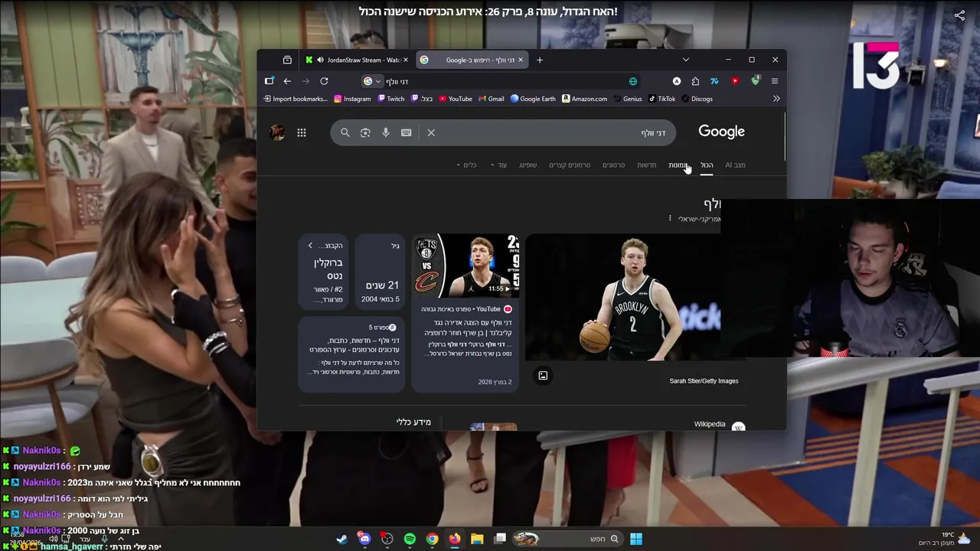This screenshot has height=551, width=980.
Task: Open the new container tab toolbar icon
Action: point(269,81)
